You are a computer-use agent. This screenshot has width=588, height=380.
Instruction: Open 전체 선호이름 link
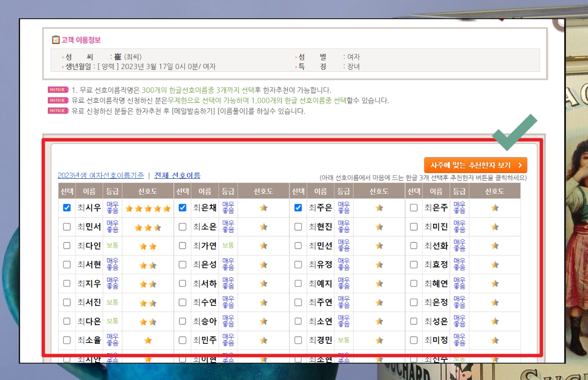[177, 175]
